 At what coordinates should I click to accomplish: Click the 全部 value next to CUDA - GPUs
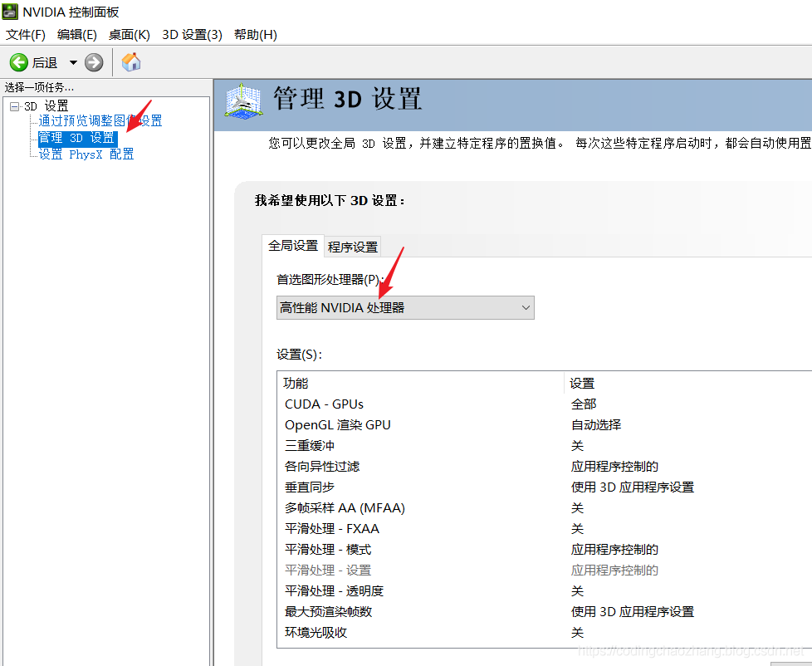pos(578,404)
